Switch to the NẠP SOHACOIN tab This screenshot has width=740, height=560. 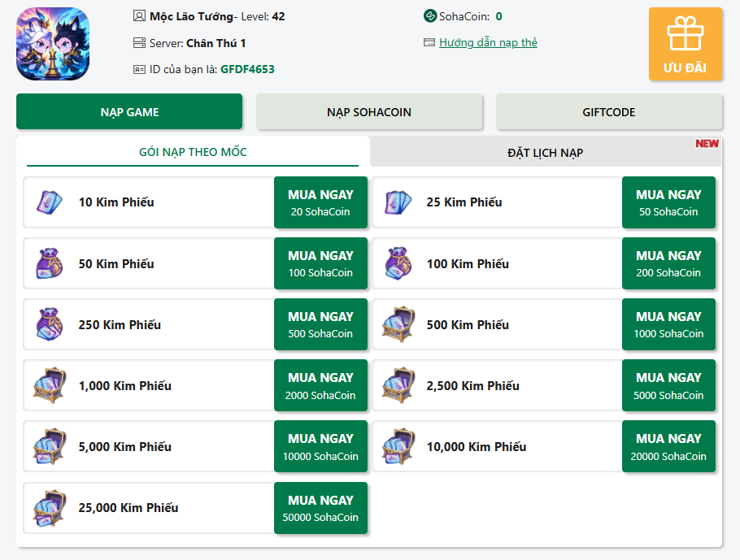point(369,112)
